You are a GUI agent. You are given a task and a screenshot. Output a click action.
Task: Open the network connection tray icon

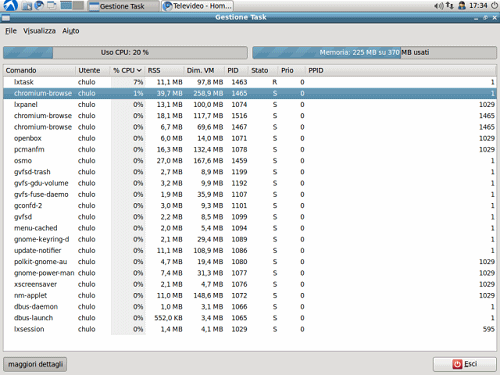coord(450,6)
